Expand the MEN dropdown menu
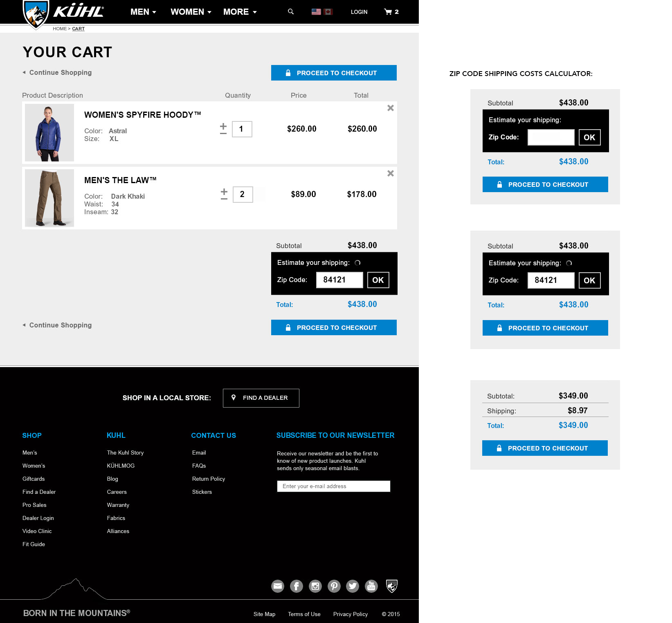Image resolution: width=672 pixels, height=623 pixels. tap(143, 12)
